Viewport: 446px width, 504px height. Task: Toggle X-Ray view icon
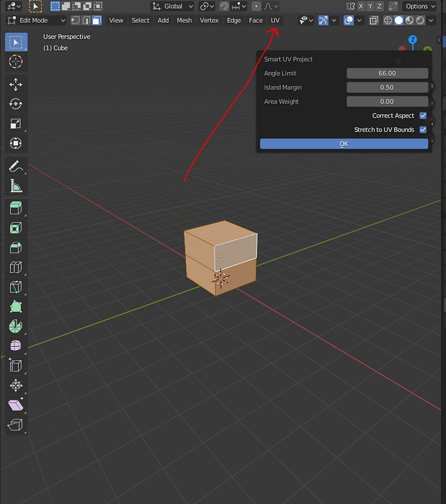pos(373,21)
